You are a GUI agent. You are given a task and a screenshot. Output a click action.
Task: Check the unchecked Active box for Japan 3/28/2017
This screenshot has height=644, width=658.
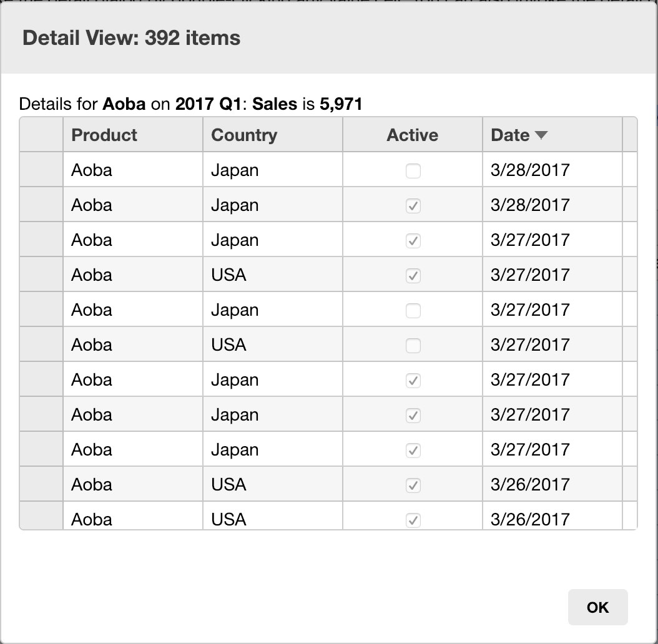tap(413, 171)
